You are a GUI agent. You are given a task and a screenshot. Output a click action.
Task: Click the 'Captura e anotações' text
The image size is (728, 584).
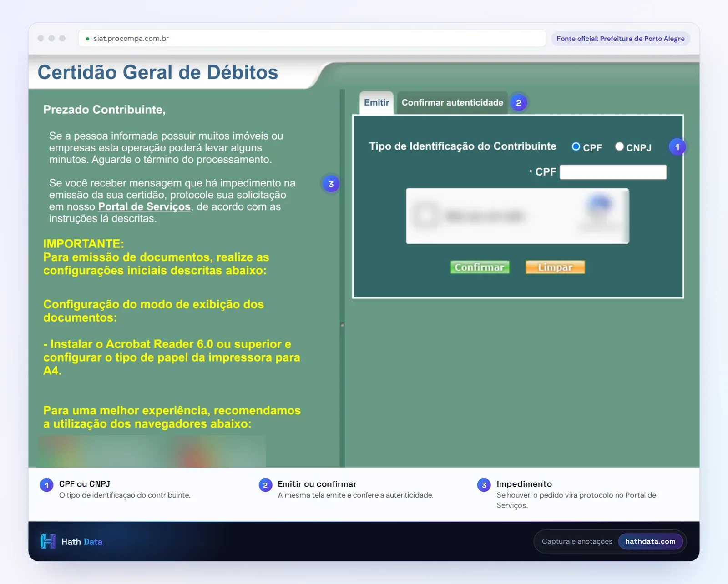point(577,541)
